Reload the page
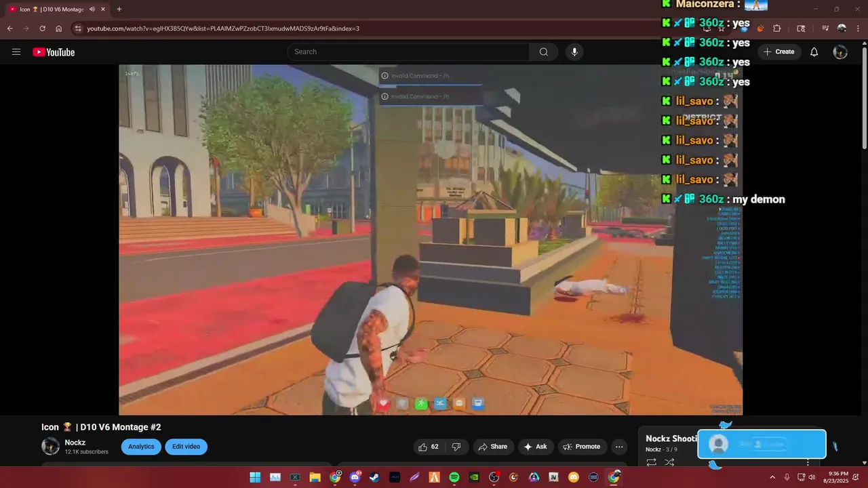 42,28
